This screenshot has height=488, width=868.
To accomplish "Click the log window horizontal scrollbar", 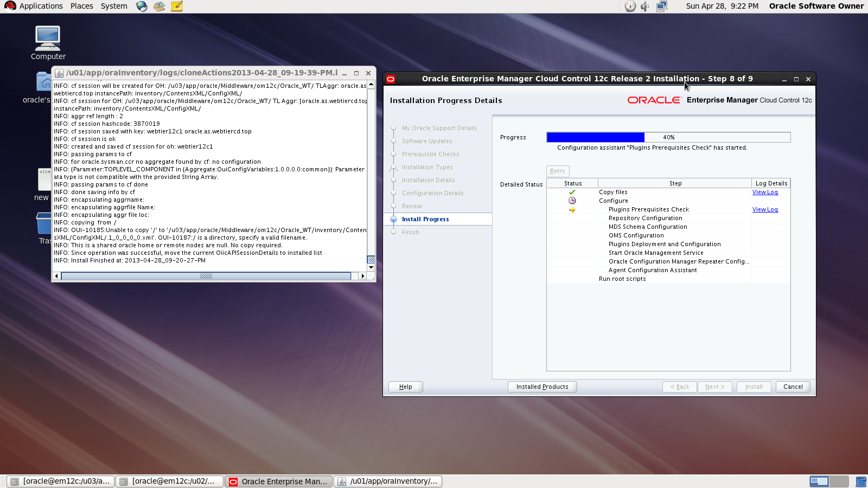I will click(206, 276).
